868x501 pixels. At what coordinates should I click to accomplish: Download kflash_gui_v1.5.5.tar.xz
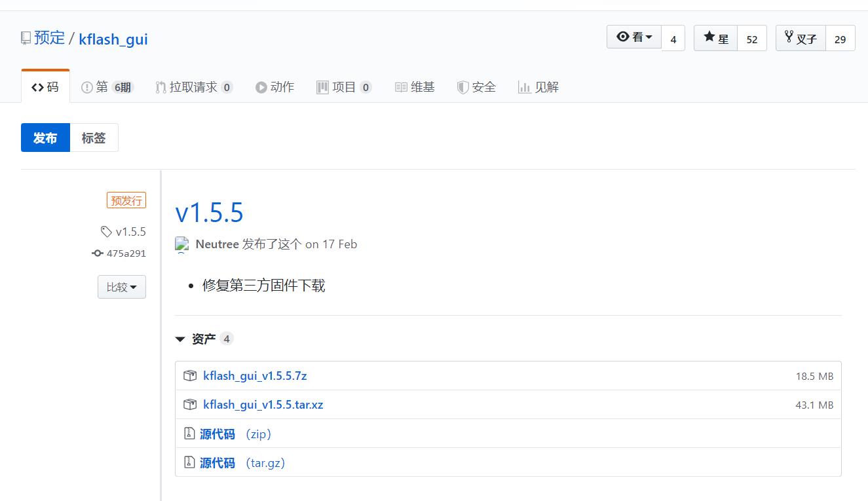pyautogui.click(x=263, y=405)
